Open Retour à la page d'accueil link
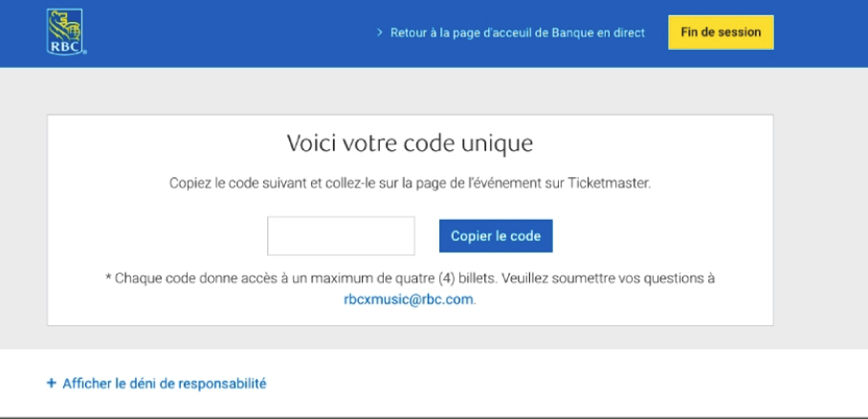This screenshot has width=868, height=419. (517, 33)
